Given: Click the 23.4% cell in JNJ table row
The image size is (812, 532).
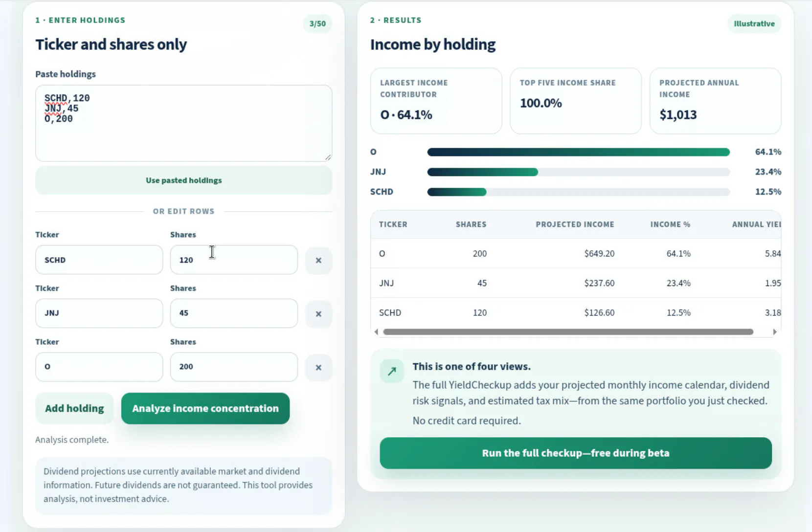Looking at the screenshot, I should (678, 283).
